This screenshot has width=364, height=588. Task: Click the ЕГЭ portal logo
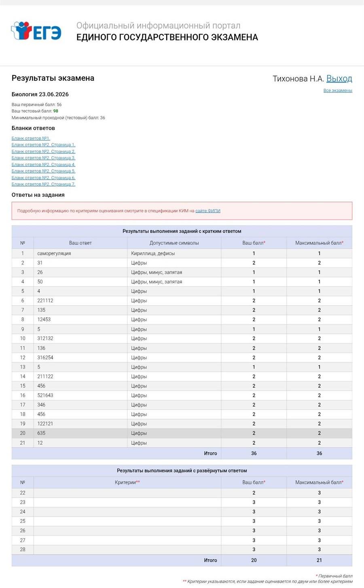click(x=36, y=31)
